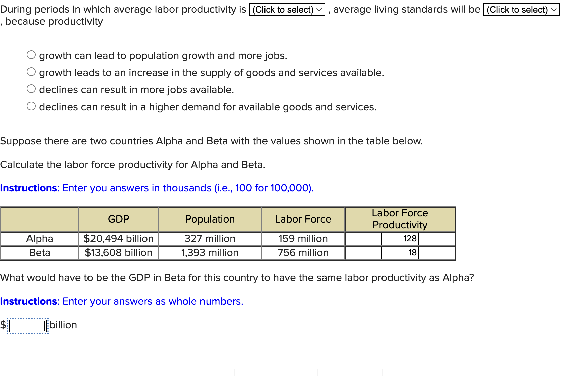Click the Beta GDP cell showing $13,608 billion
Image resolution: width=588 pixels, height=376 pixels.
pos(118,253)
